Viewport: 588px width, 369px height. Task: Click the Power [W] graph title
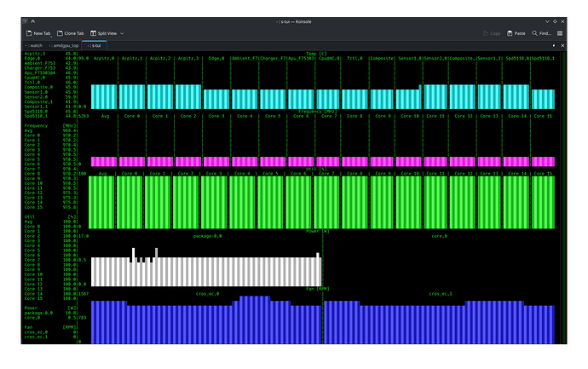(x=317, y=232)
